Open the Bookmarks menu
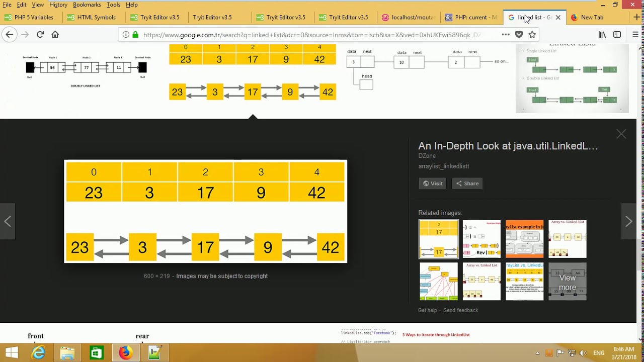This screenshot has height=362, width=644. click(x=87, y=5)
